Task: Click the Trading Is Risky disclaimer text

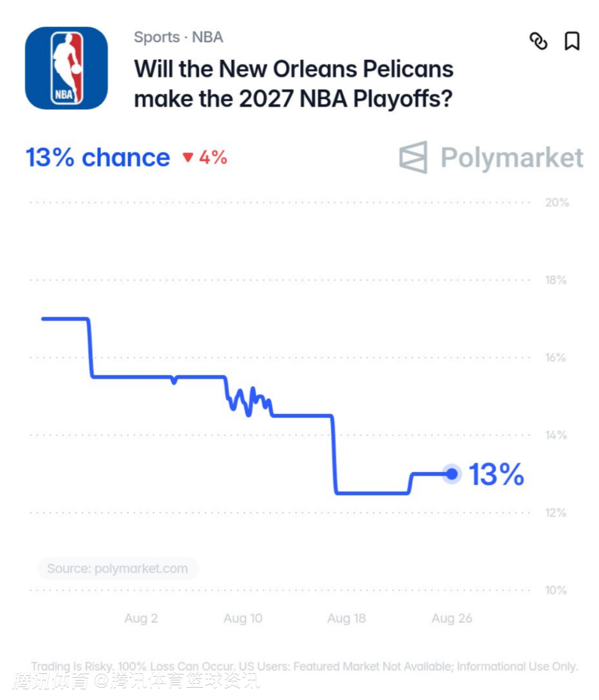Action: point(304,666)
